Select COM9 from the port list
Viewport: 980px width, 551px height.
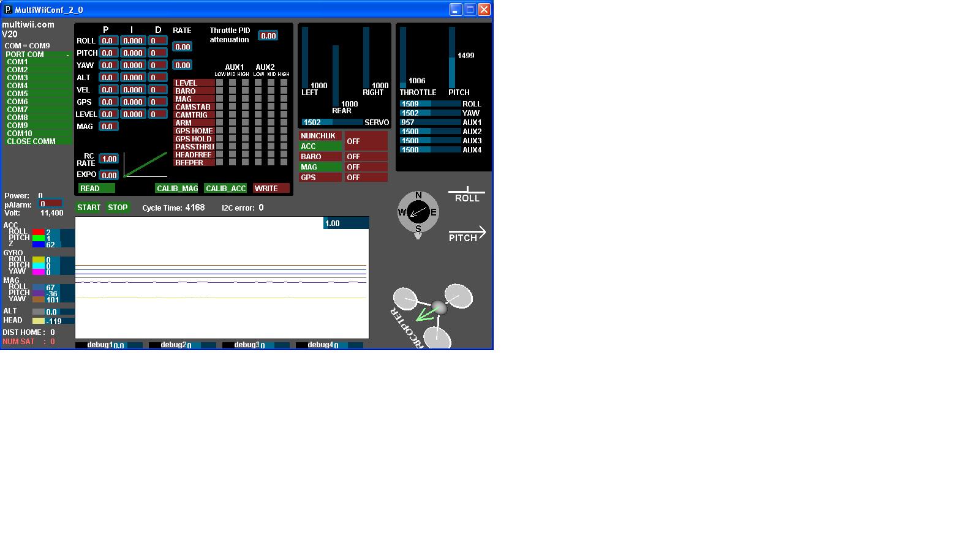[18, 125]
